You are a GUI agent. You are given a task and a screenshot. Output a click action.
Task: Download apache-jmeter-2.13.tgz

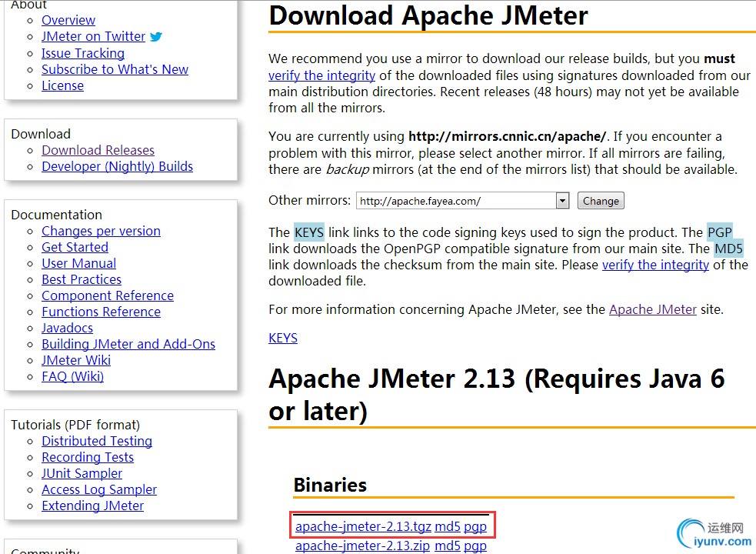pos(363,526)
